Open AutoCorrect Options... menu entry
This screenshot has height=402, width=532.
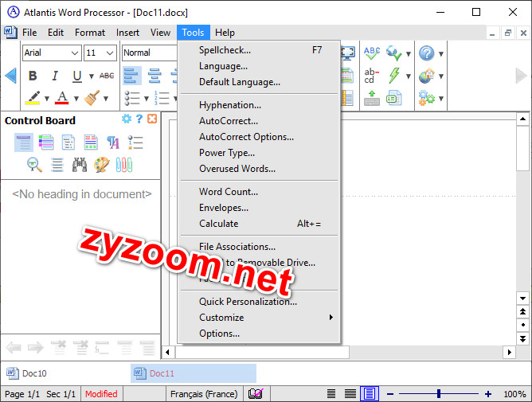(259, 137)
